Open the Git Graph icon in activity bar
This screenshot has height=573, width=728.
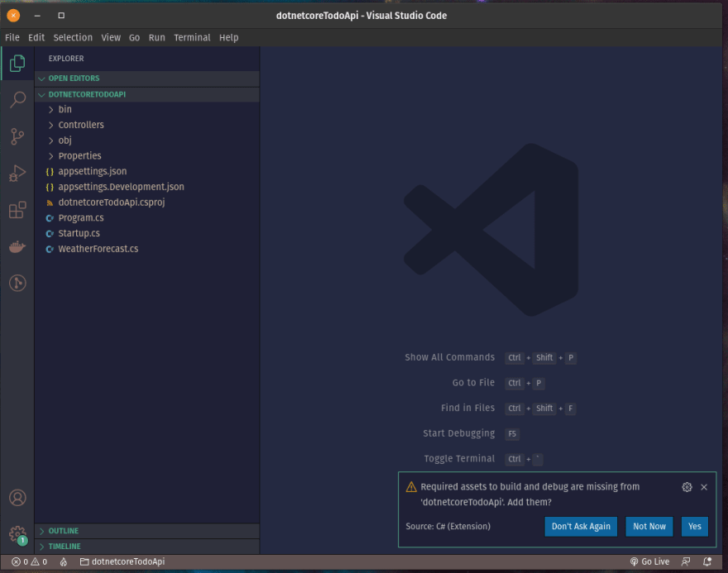pyautogui.click(x=17, y=283)
